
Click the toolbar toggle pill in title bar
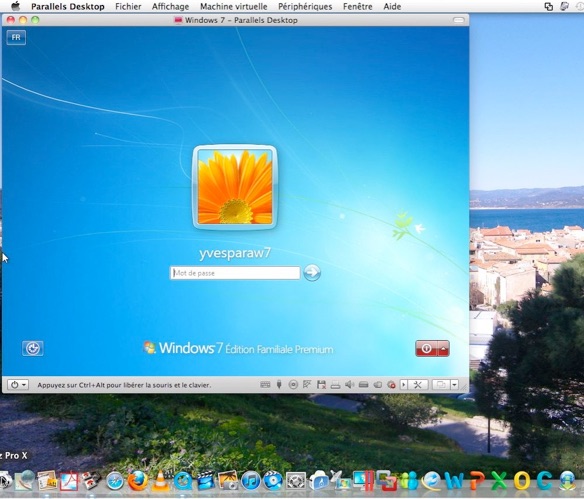[x=459, y=20]
